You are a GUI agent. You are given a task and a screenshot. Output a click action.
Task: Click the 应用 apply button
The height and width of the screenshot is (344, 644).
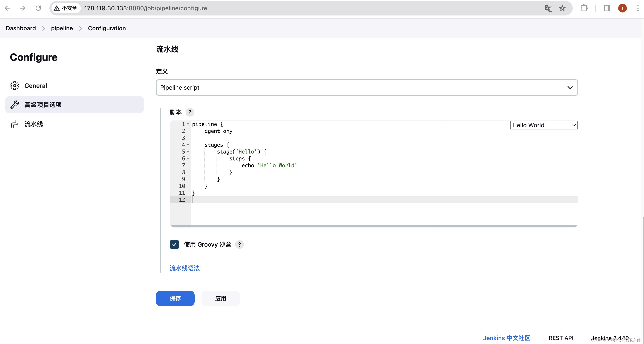(220, 298)
